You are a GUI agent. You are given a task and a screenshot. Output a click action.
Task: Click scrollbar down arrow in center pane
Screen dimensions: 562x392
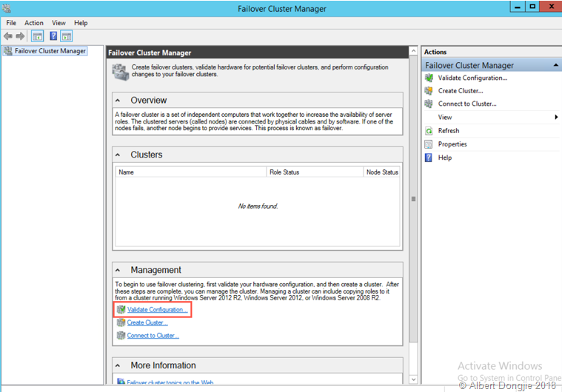(413, 379)
